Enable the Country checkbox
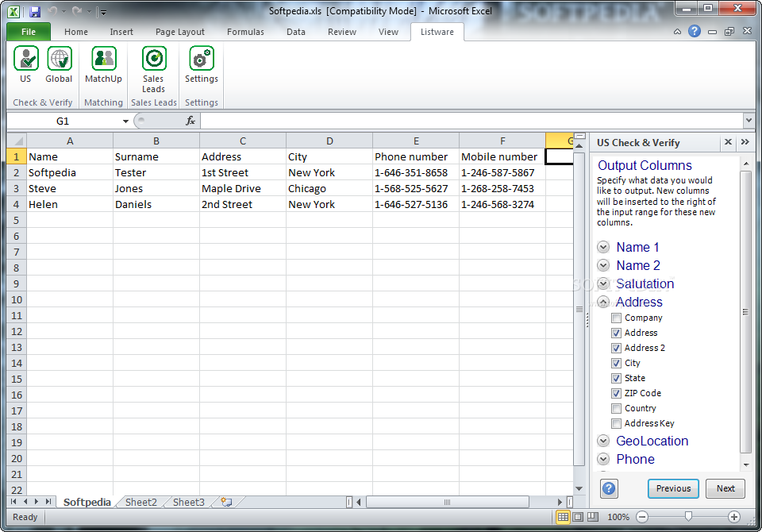The width and height of the screenshot is (762, 532). 616,408
